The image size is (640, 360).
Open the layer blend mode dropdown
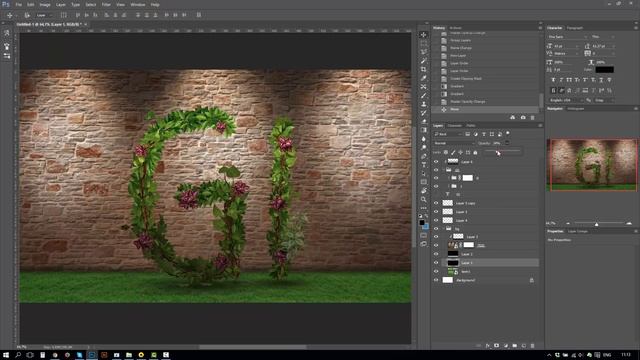coord(454,143)
